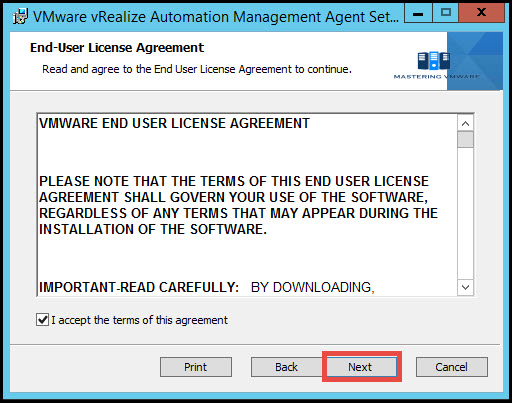
Task: Click the IMPORTANT-READ CAREFULLY license line
Action: pyautogui.click(x=207, y=287)
